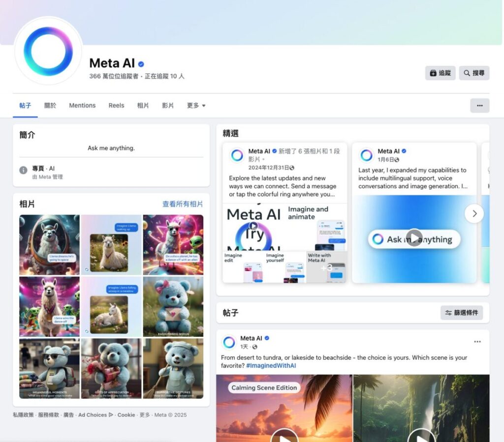Click the 搜尋 search button
The width and height of the screenshot is (504, 442).
(474, 73)
